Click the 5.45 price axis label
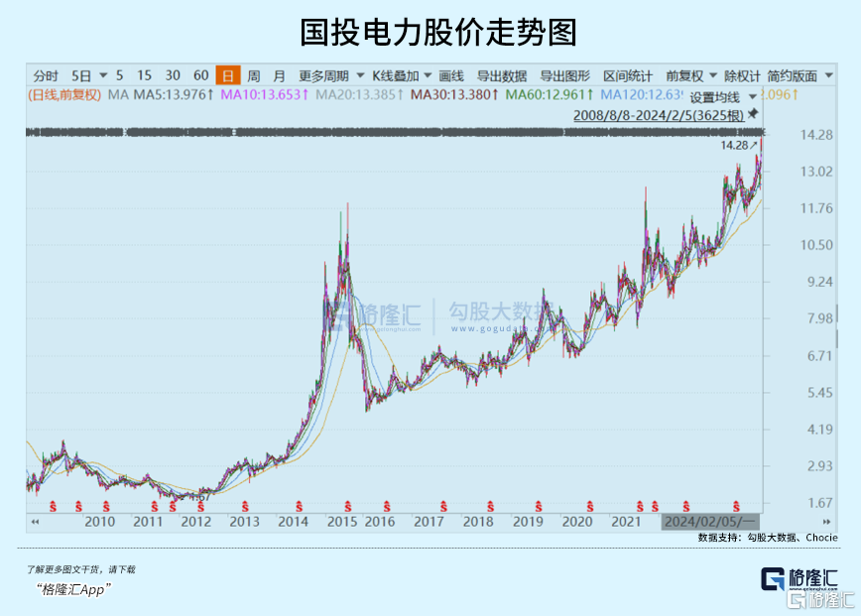This screenshot has width=861, height=616. pyautogui.click(x=820, y=393)
